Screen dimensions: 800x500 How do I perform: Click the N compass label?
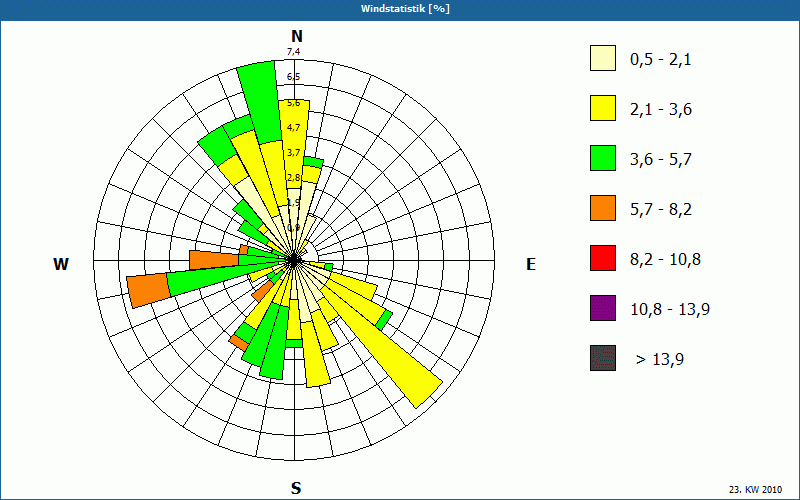pos(296,36)
